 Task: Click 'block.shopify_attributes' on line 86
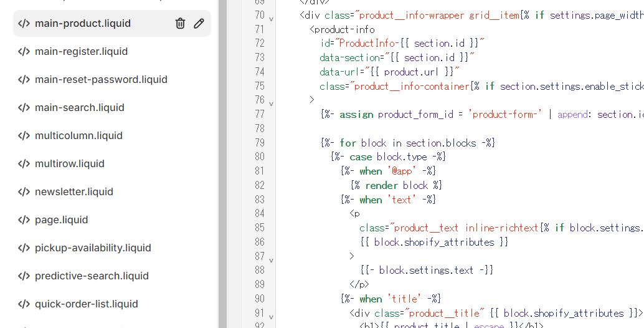[434, 242]
